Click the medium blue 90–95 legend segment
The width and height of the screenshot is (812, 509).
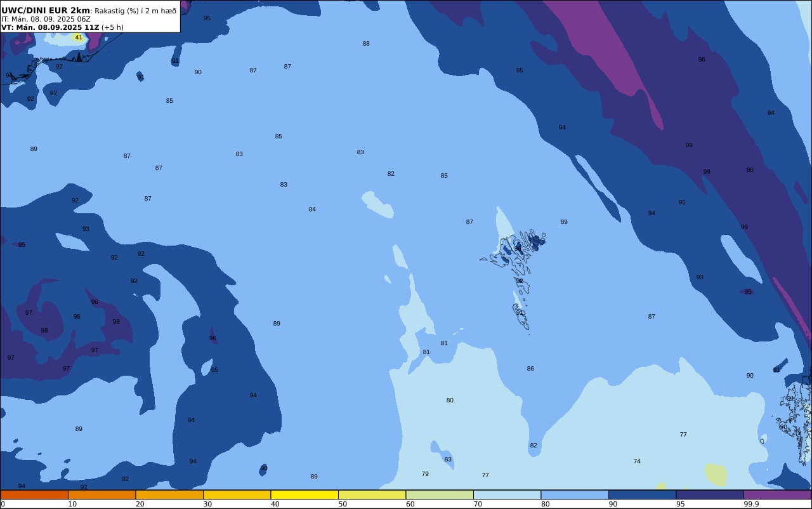point(642,494)
